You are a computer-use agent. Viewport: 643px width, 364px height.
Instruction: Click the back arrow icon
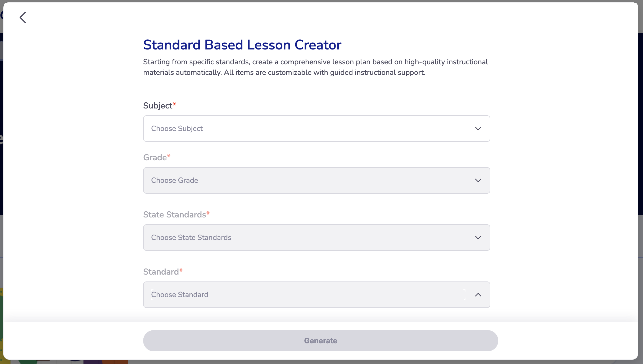click(x=23, y=17)
